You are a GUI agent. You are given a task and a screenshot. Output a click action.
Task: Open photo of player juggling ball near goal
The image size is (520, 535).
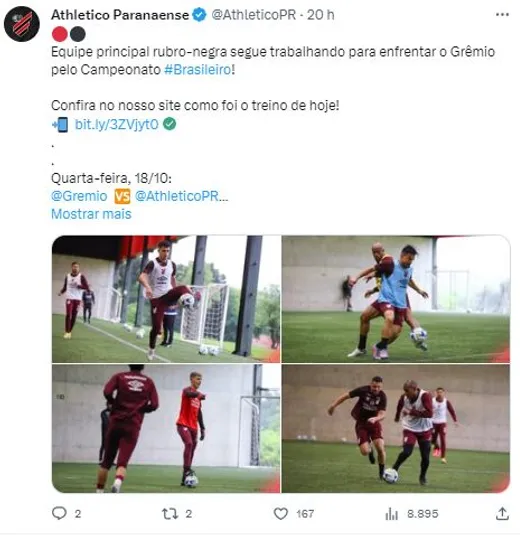[166, 299]
